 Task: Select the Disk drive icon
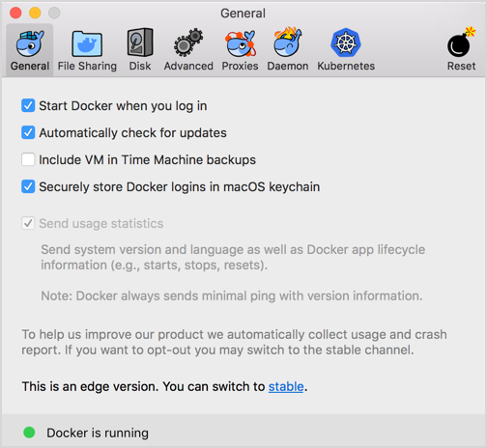pyautogui.click(x=140, y=42)
